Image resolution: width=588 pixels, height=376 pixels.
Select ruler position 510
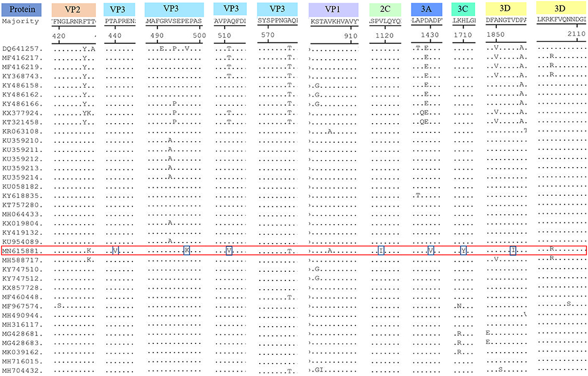(224, 36)
